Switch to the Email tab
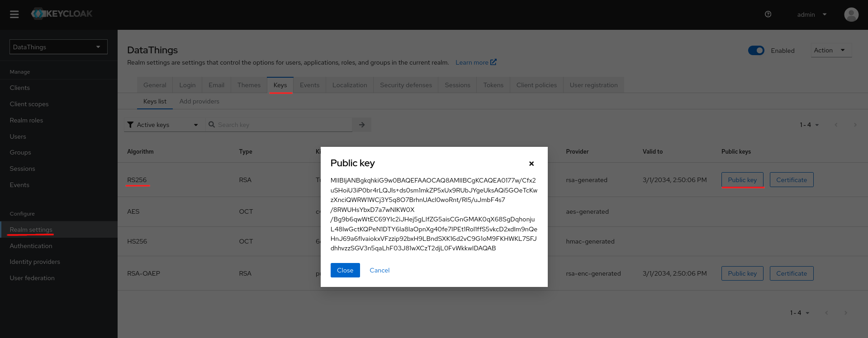The width and height of the screenshot is (868, 338). pyautogui.click(x=216, y=85)
